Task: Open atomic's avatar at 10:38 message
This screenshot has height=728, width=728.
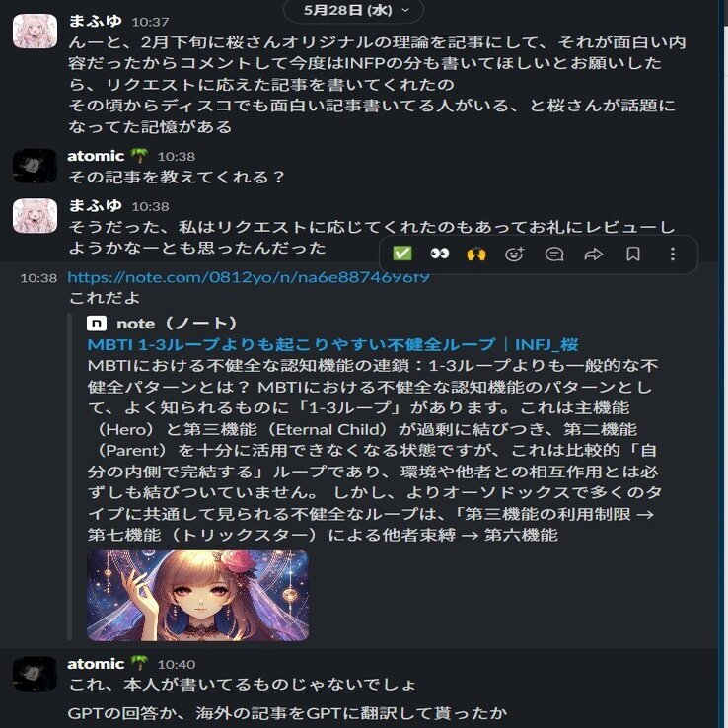Action: click(35, 166)
